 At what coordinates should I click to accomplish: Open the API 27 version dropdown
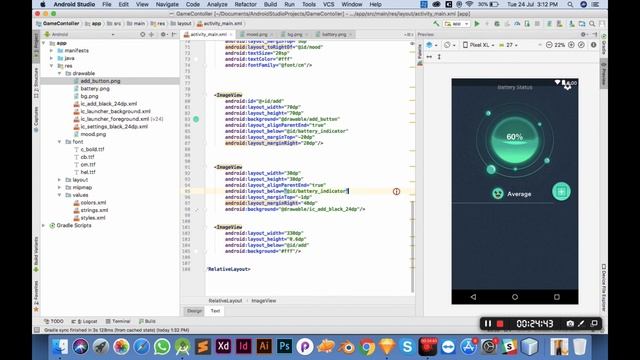point(508,45)
